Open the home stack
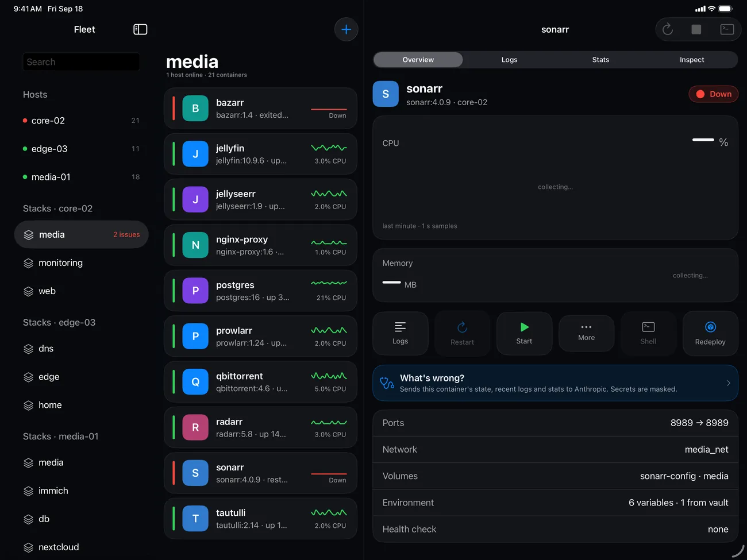747x560 pixels. click(81, 405)
